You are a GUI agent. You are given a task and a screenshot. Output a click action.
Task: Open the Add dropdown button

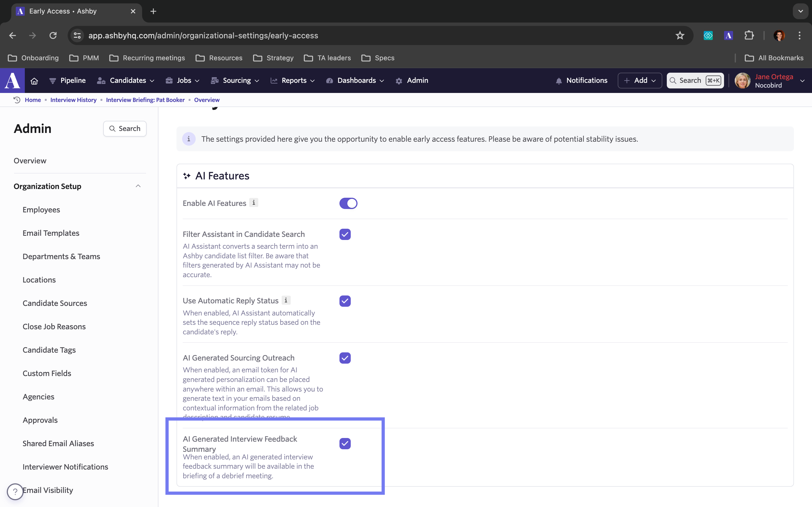(x=639, y=81)
